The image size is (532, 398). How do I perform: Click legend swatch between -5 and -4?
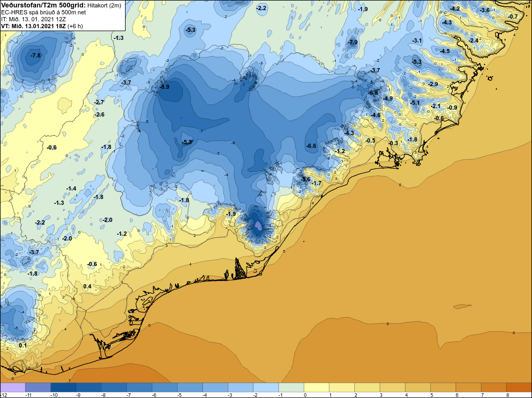pyautogui.click(x=190, y=387)
